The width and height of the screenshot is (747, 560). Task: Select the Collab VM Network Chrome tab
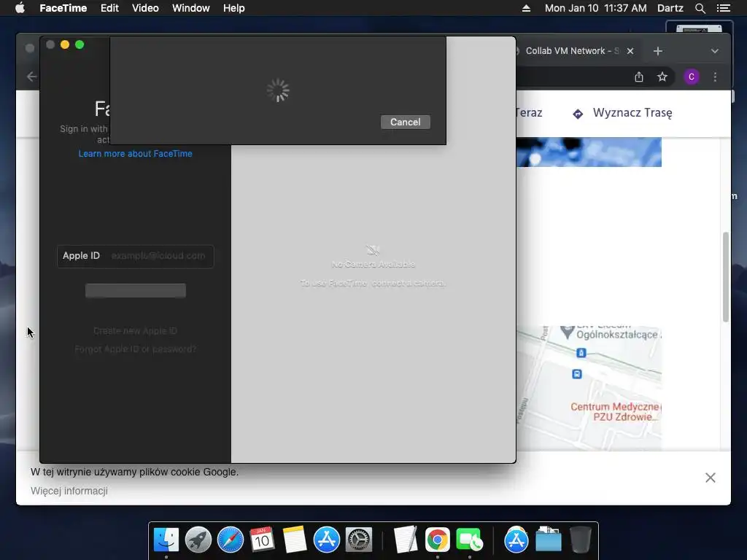pyautogui.click(x=572, y=51)
